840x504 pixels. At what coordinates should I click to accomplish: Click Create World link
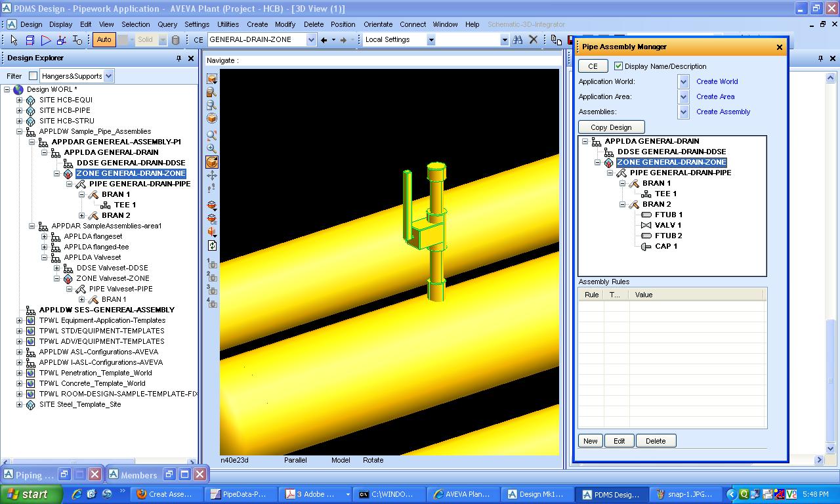point(717,81)
